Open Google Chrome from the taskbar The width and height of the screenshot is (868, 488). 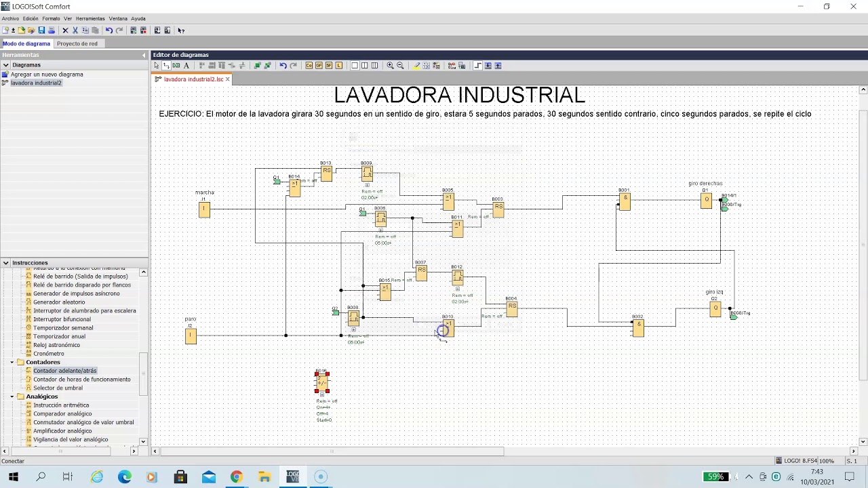click(x=236, y=477)
